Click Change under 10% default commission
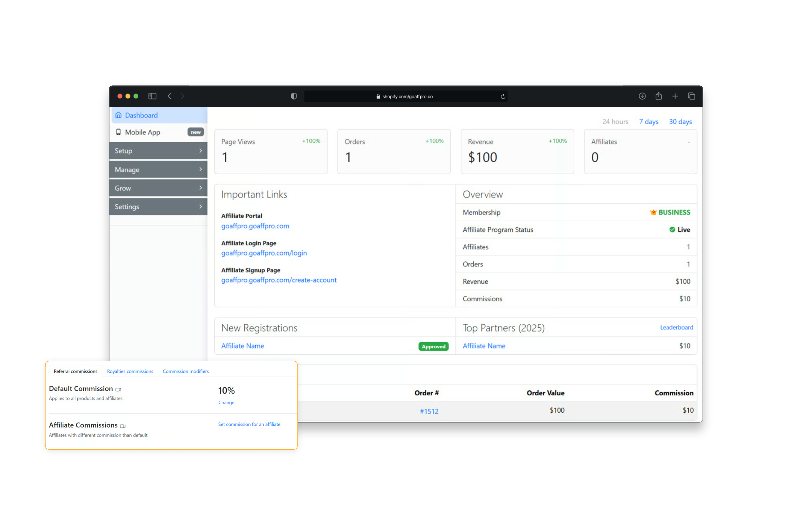 (226, 403)
